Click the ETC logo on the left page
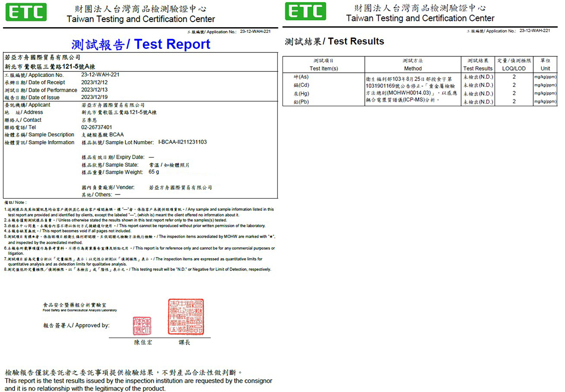Screen dimensions: 565x392 click(x=26, y=12)
